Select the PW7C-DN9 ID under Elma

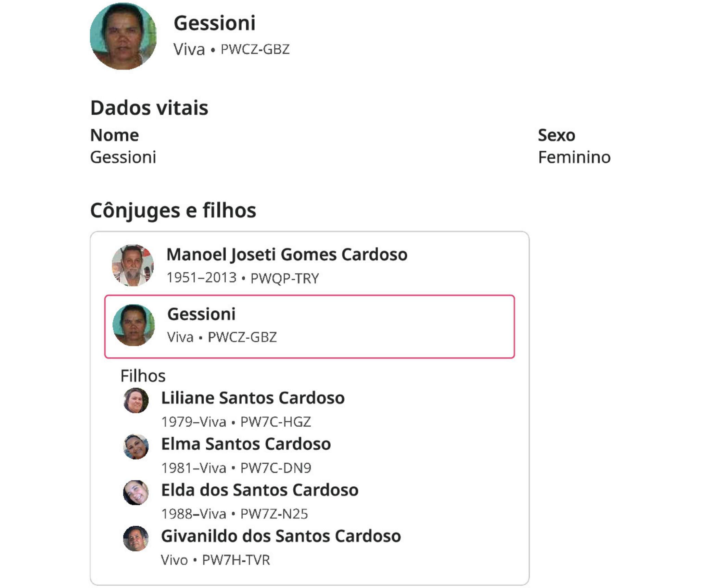pos(276,468)
